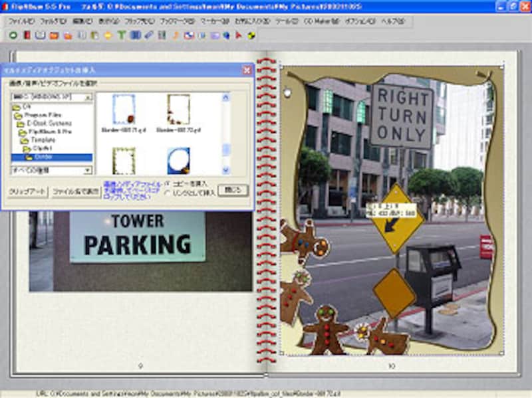This screenshot has width=532, height=398.
Task: Select the green T text tool icon
Action: [122, 35]
